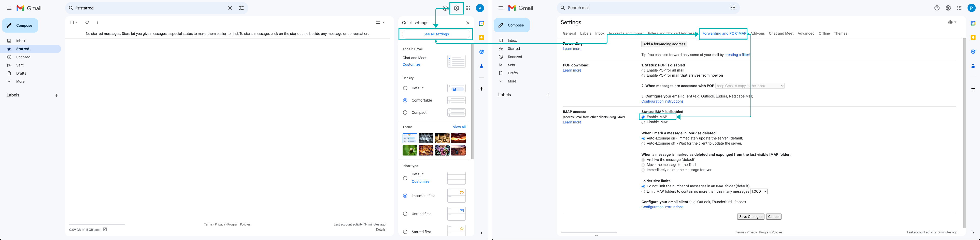
Task: Clear the is:starred search query
Action: [x=230, y=8]
